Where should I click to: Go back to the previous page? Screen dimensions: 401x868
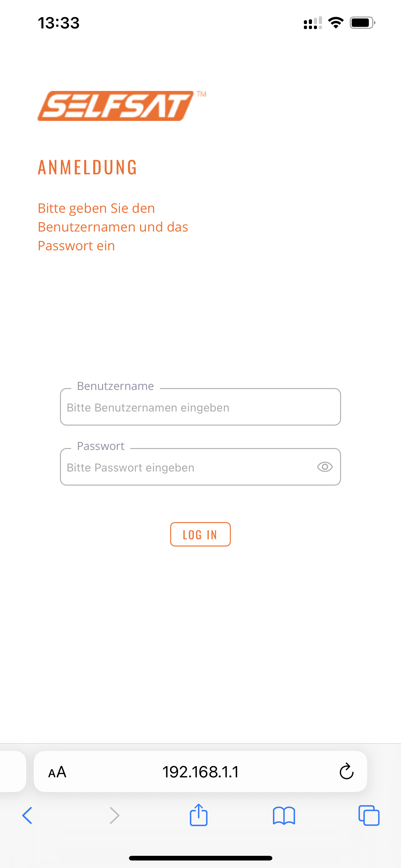pos(27,816)
